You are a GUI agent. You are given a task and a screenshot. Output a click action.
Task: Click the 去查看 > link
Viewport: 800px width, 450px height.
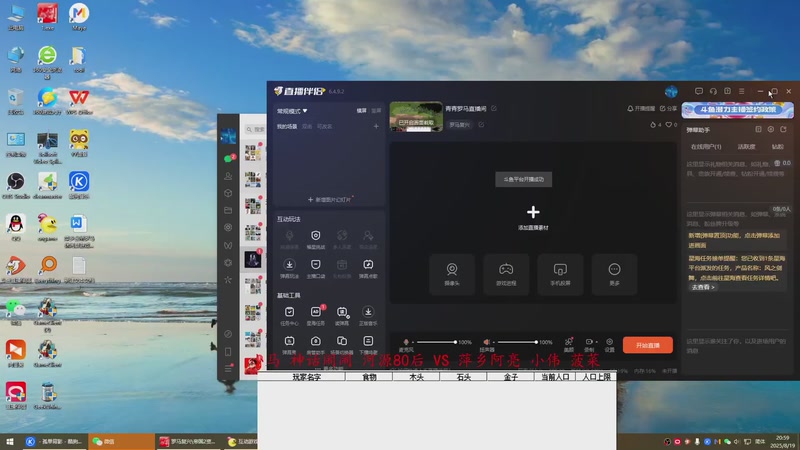(703, 287)
